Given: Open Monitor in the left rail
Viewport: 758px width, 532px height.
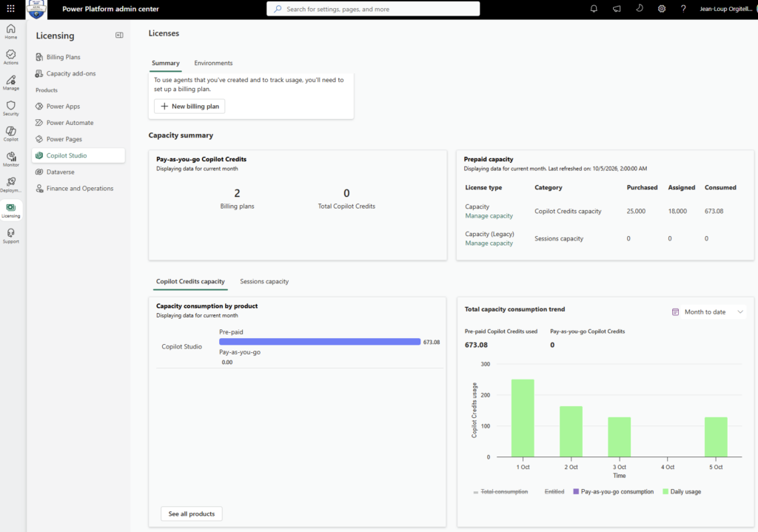Looking at the screenshot, I should 10,160.
